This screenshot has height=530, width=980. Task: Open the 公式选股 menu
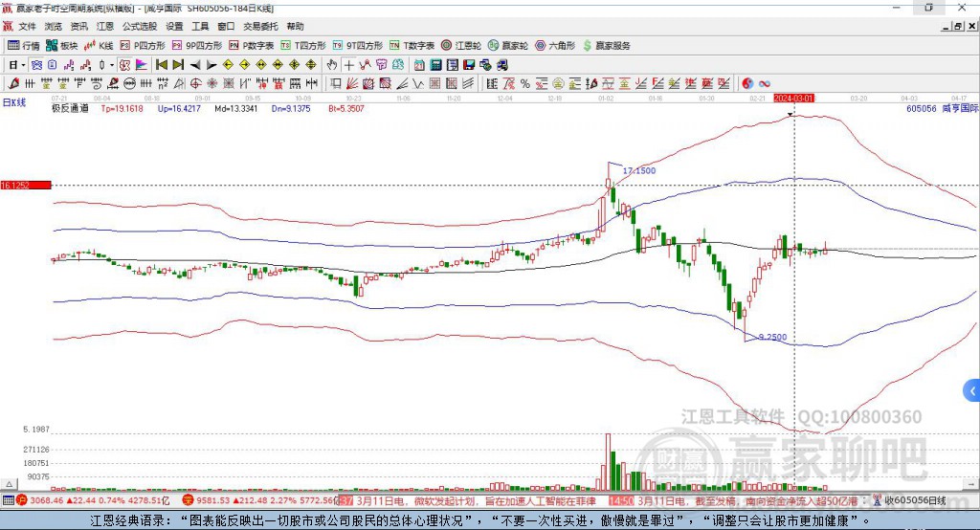140,26
